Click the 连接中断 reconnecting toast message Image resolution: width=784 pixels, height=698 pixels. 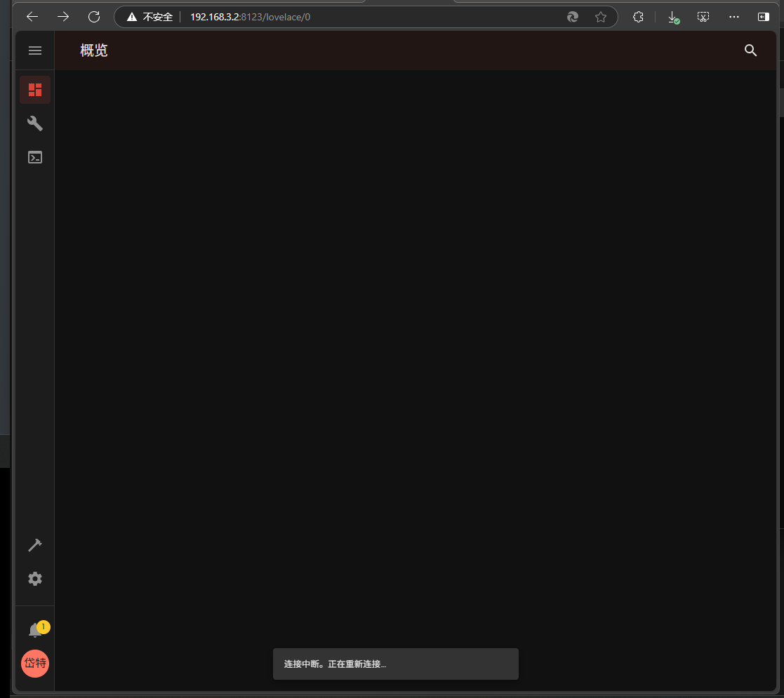(395, 664)
